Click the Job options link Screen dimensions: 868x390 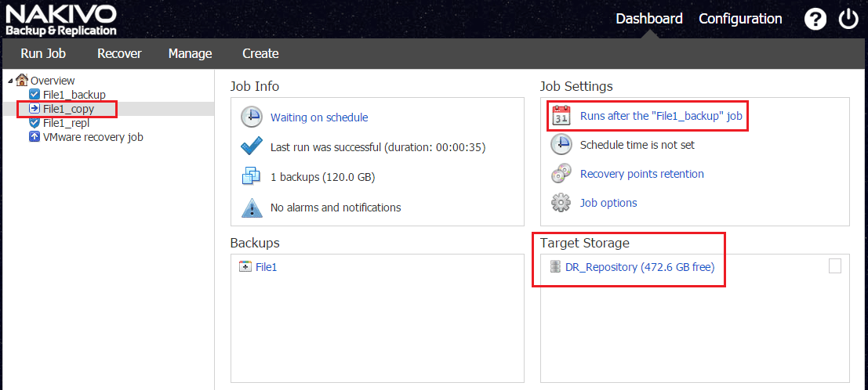pyautogui.click(x=608, y=203)
